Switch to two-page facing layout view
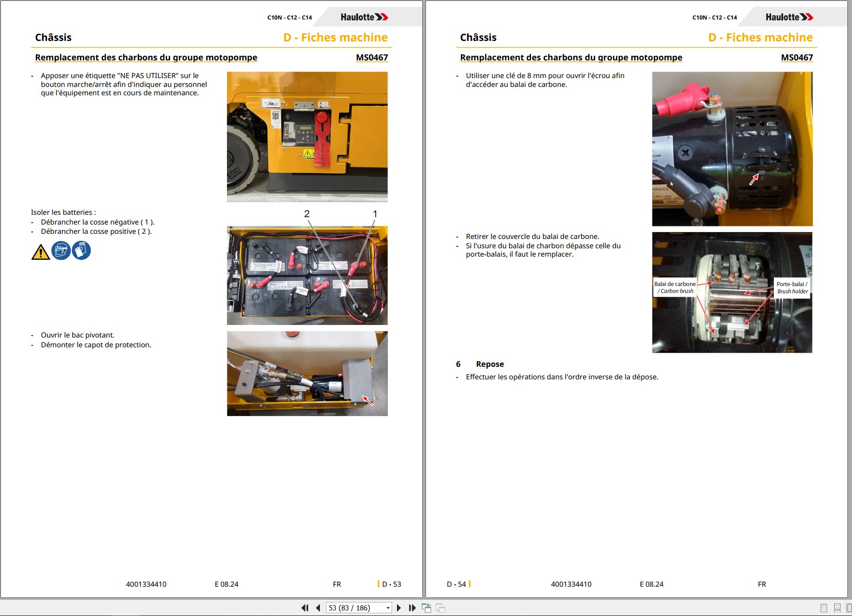 click(848, 608)
